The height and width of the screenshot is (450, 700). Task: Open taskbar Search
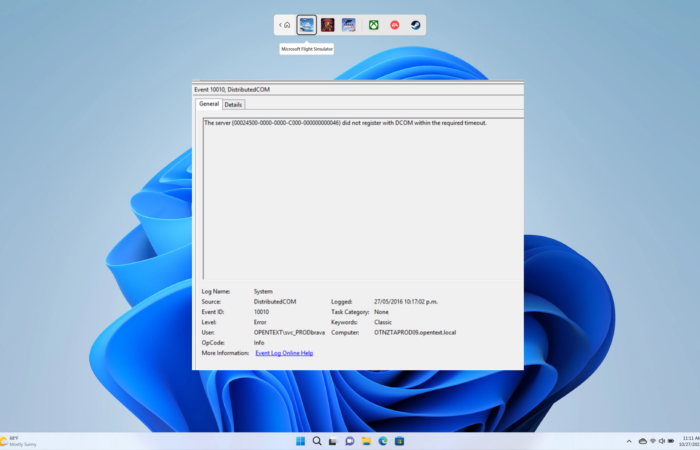317,441
